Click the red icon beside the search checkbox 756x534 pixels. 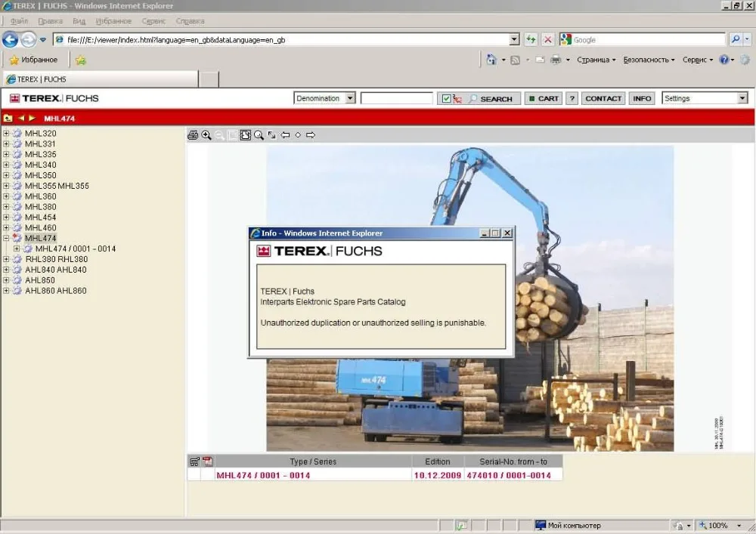coord(457,99)
